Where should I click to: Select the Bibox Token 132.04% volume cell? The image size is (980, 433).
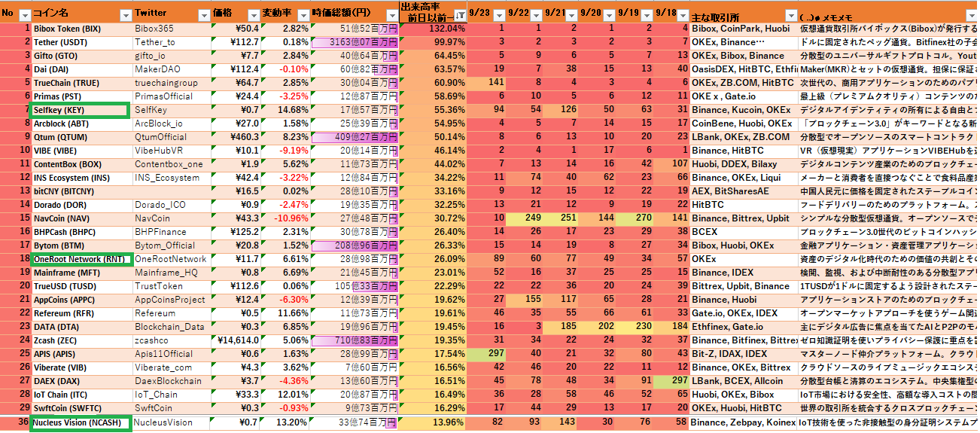[431, 29]
